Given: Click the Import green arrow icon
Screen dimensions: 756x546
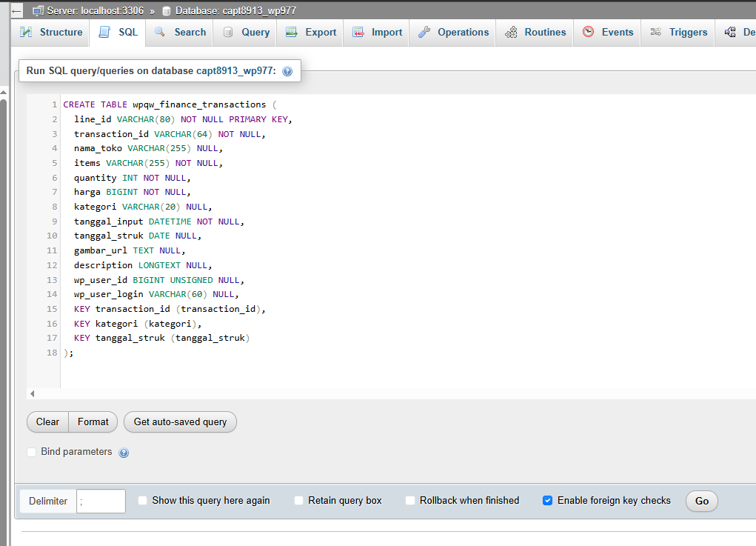Looking at the screenshot, I should click(358, 32).
